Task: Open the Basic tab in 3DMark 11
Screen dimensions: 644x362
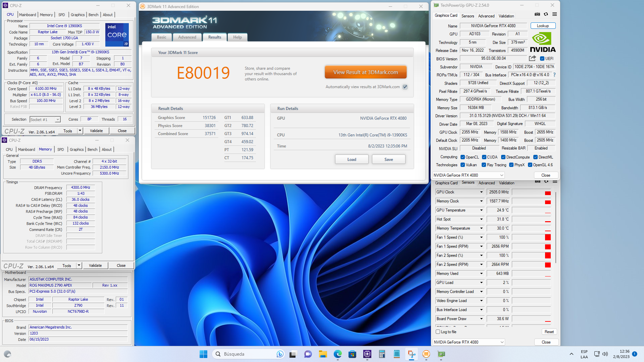Action: (161, 37)
